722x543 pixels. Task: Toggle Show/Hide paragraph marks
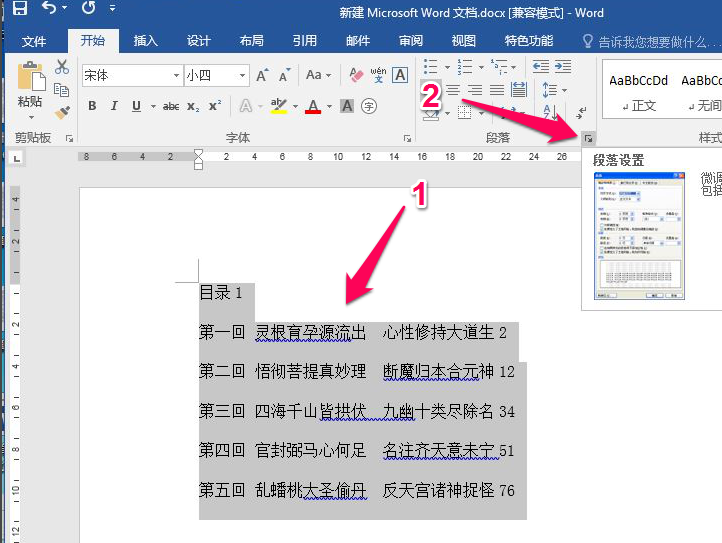pos(581,112)
